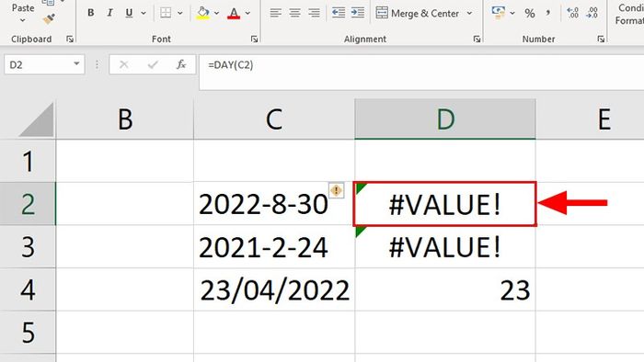This screenshot has height=362, width=644.
Task: Increase decimal places
Action: [572, 13]
